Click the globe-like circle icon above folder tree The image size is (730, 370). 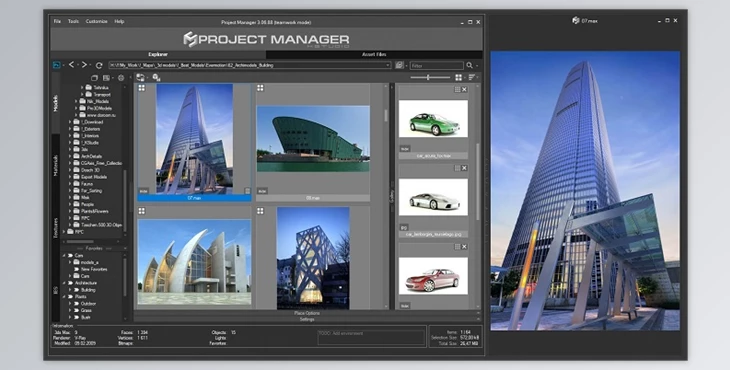(x=121, y=78)
